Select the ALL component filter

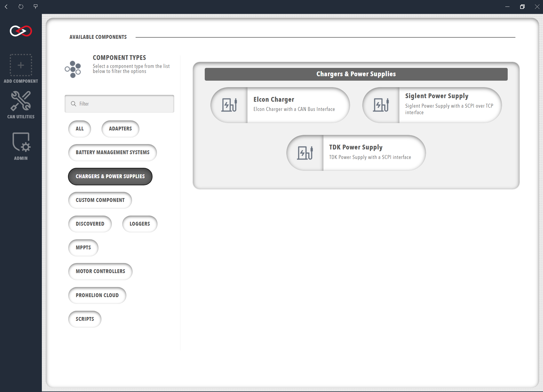click(x=80, y=129)
